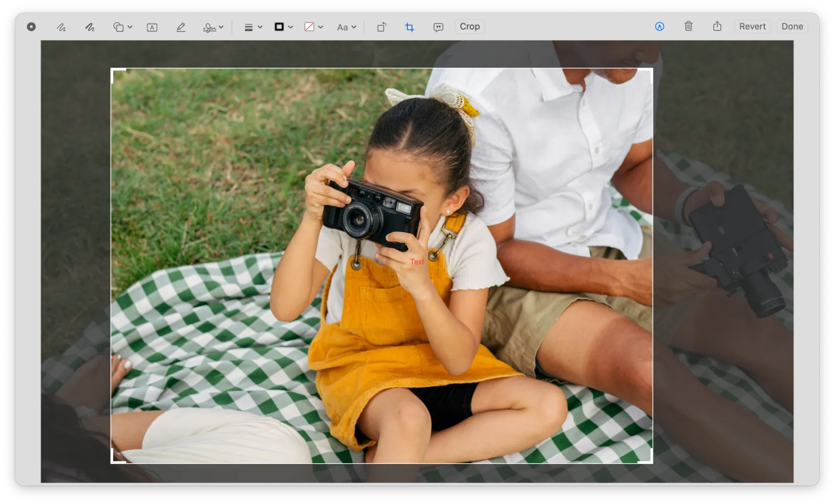
Task: Click Done to finish editing
Action: [x=792, y=26]
